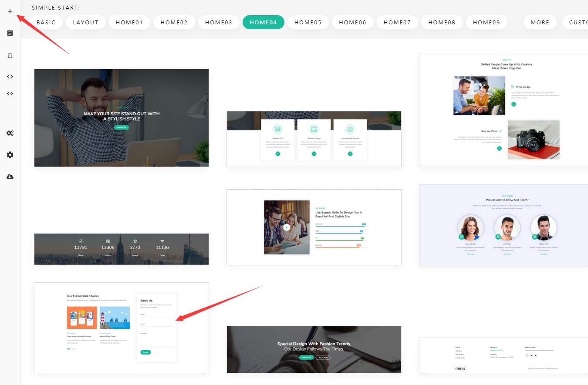Pick the 'Make your site stand out' hero block
Viewport: 588px width, 385px height.
[122, 118]
